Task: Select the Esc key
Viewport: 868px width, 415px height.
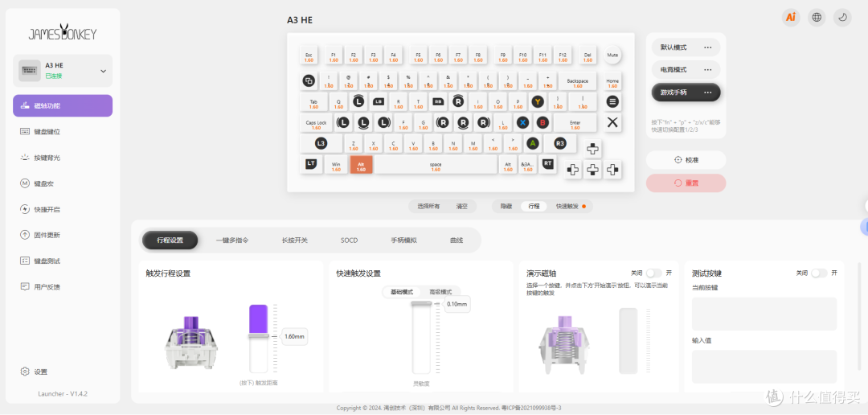Action: point(309,56)
